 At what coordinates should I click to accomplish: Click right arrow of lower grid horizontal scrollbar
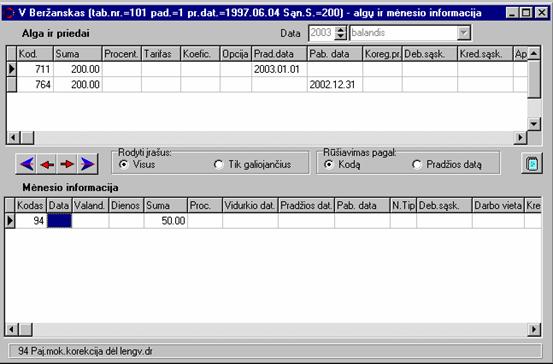pos(534,330)
